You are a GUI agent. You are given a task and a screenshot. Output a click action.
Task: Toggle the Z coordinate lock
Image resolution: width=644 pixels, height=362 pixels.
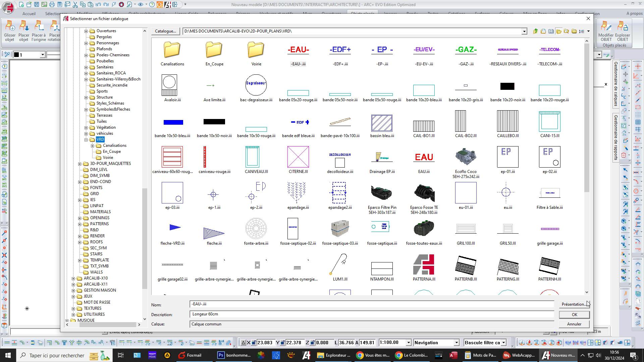point(312,343)
